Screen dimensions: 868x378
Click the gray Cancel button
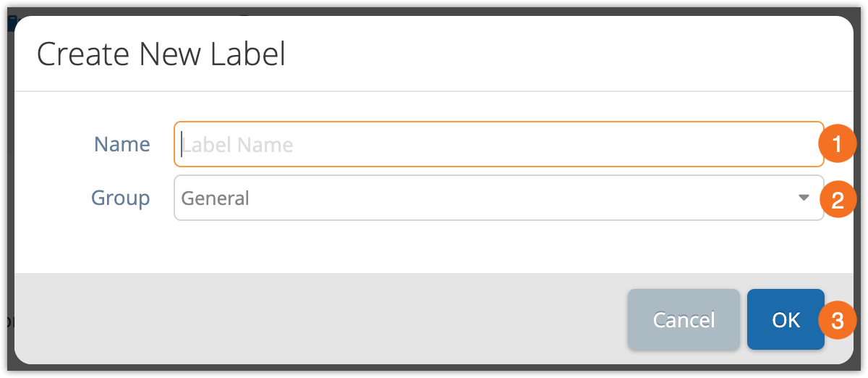click(684, 319)
